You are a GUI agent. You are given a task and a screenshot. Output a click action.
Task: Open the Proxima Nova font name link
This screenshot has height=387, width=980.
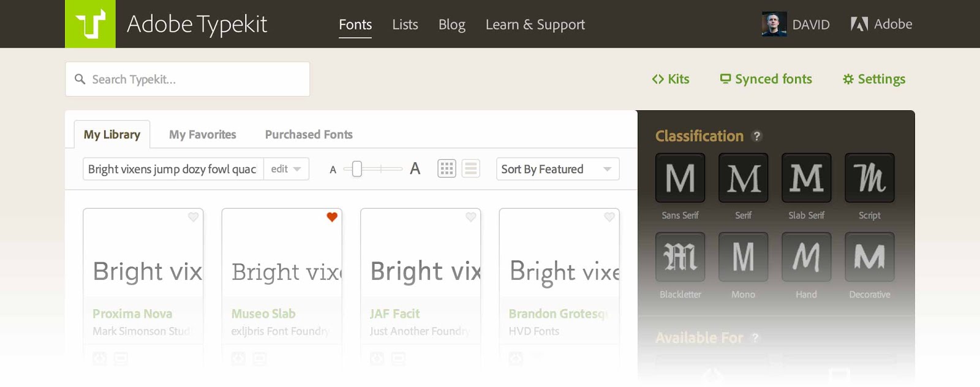coord(132,314)
